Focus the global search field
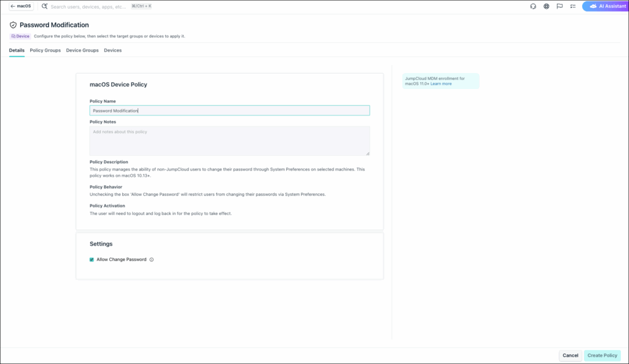 [88, 6]
